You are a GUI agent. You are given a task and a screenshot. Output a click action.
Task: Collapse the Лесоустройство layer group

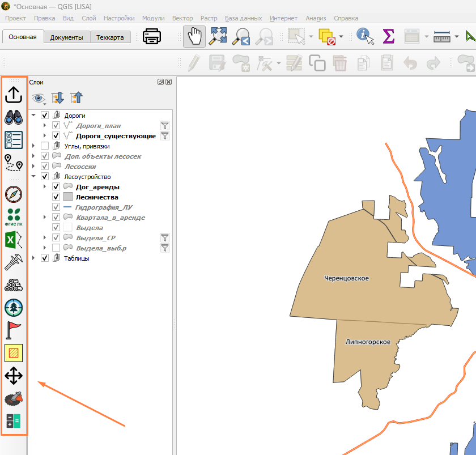click(x=33, y=176)
